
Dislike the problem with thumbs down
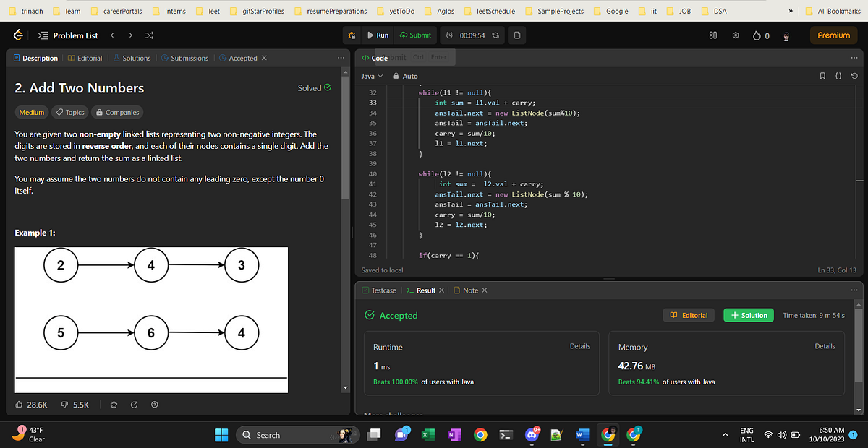75,405
